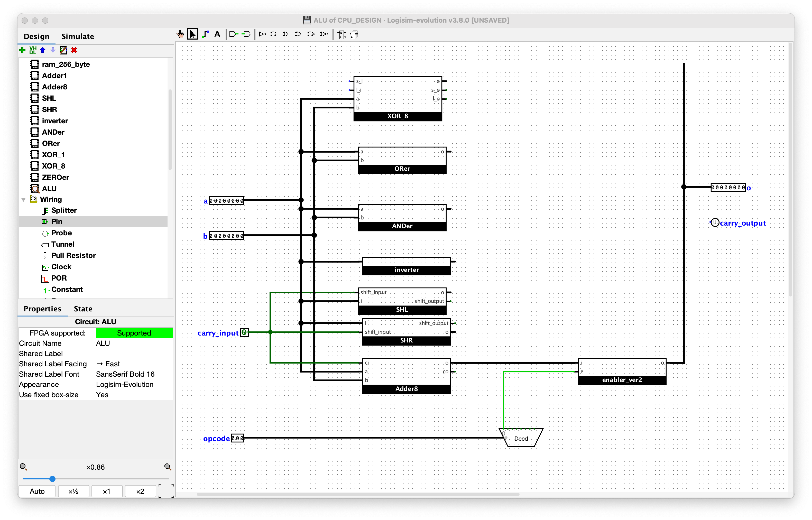Select the Text tool
Image resolution: width=812 pixels, height=520 pixels.
tap(217, 34)
